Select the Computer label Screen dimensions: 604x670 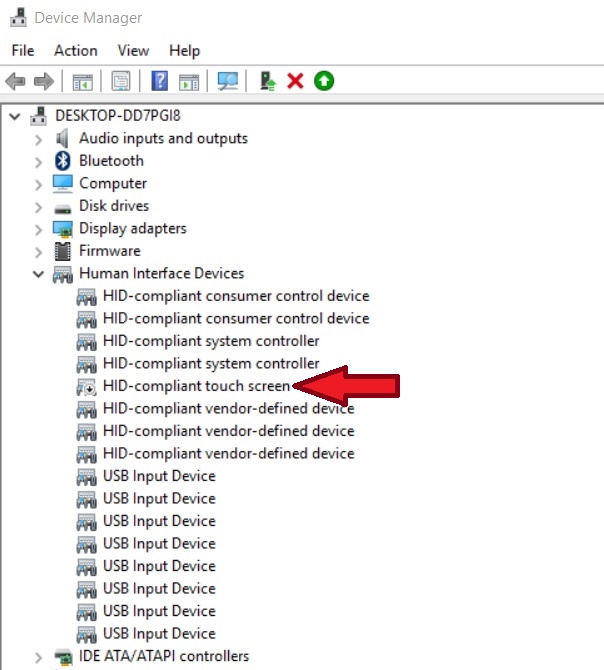(x=113, y=183)
